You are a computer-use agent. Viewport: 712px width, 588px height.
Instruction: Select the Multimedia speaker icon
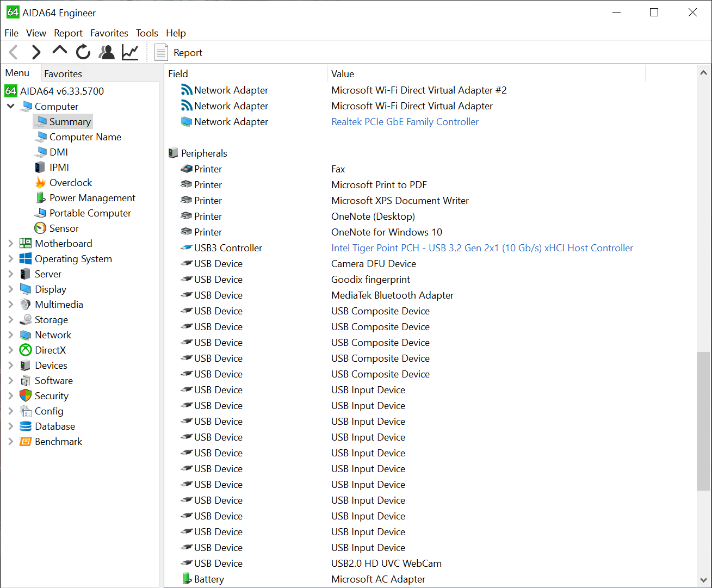coord(26,304)
